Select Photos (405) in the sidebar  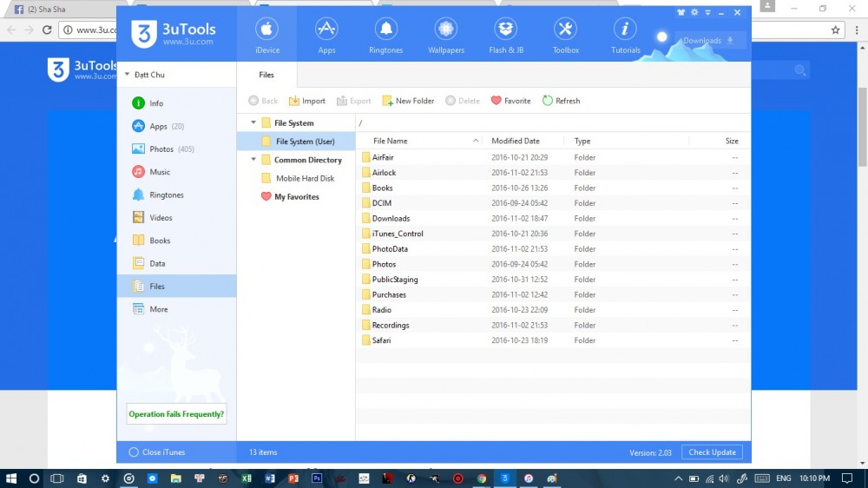click(176, 149)
